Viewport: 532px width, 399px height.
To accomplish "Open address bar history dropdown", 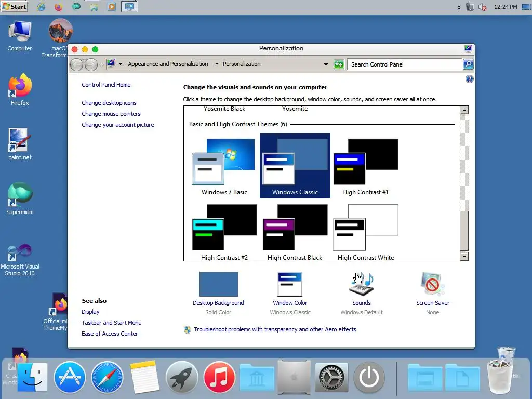I will (x=326, y=64).
